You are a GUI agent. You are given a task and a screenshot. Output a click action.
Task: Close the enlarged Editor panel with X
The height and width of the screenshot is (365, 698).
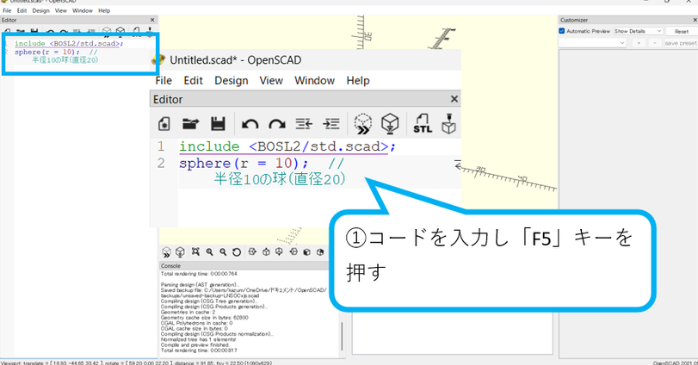tap(454, 99)
